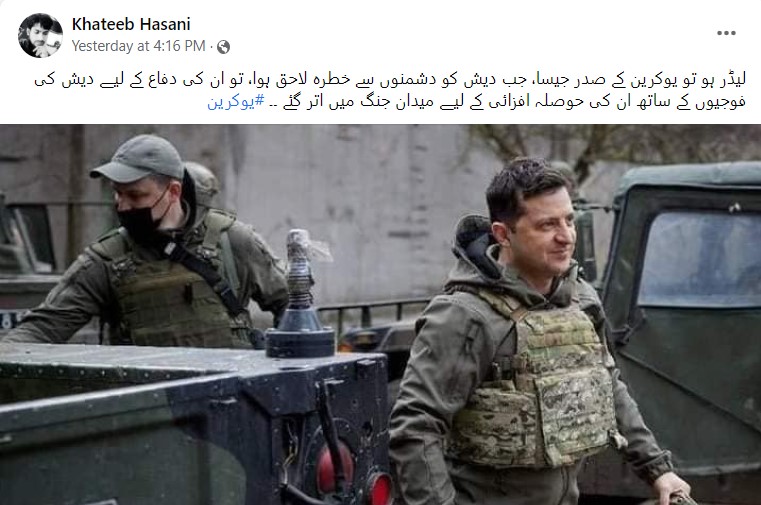Open the Yesterday at 4:16 PM timestamp
The width and height of the screenshot is (761, 505).
139,46
